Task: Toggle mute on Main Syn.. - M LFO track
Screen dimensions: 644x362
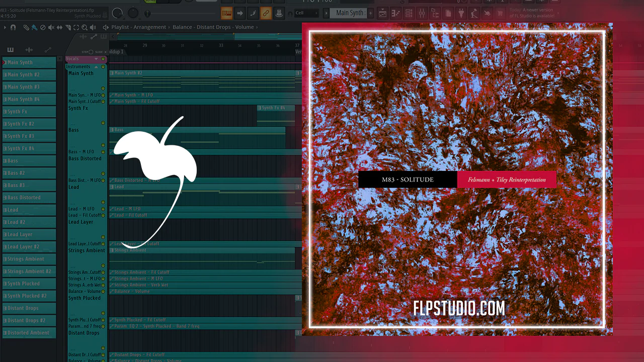Action: point(103,95)
